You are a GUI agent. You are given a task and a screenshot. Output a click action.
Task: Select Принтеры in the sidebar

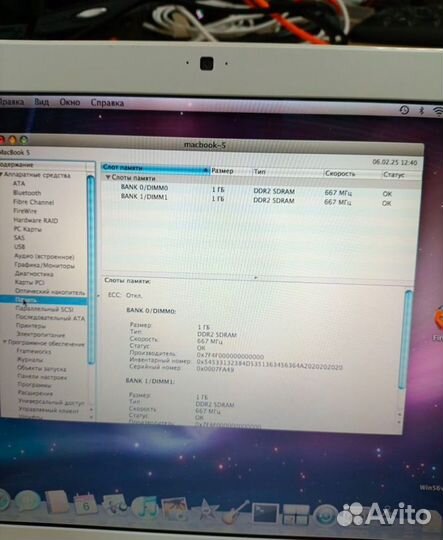(31, 326)
